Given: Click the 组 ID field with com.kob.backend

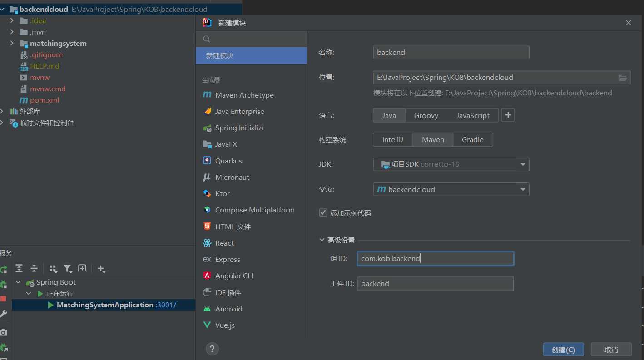Looking at the screenshot, I should click(x=436, y=259).
